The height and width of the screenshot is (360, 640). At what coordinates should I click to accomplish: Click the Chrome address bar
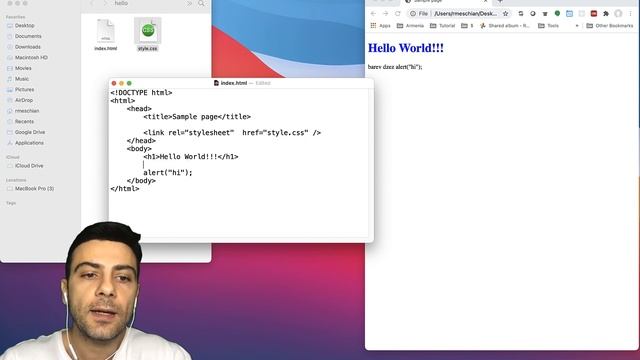465,13
